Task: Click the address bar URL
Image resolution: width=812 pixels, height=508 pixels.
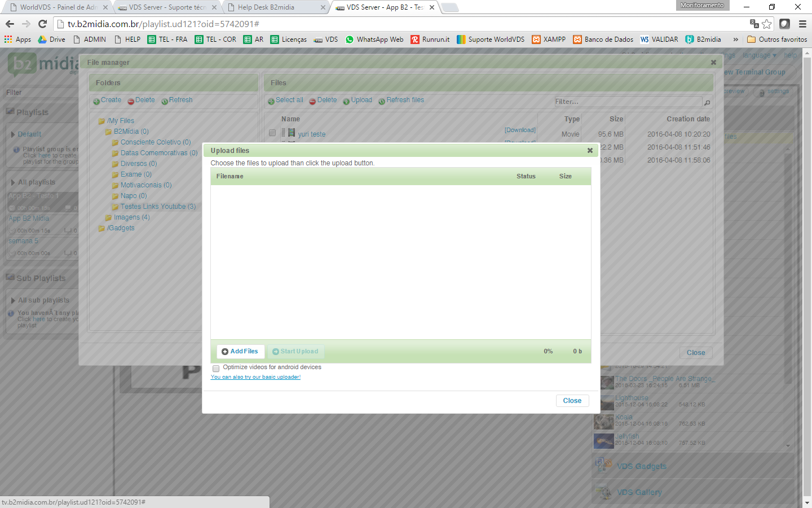Action: (x=164, y=24)
